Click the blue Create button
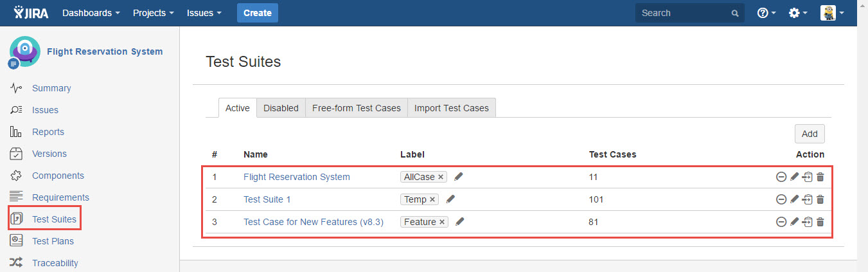Screen dimensions: 868x272 click(x=257, y=13)
